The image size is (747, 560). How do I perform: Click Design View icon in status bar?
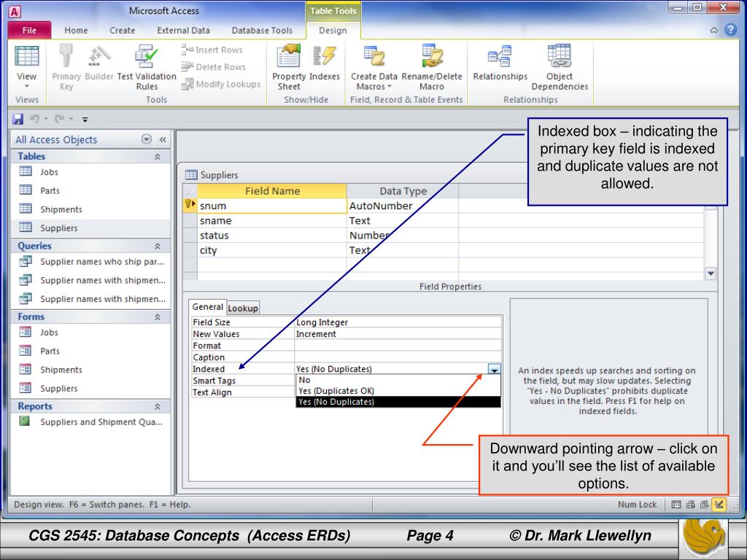point(719,505)
